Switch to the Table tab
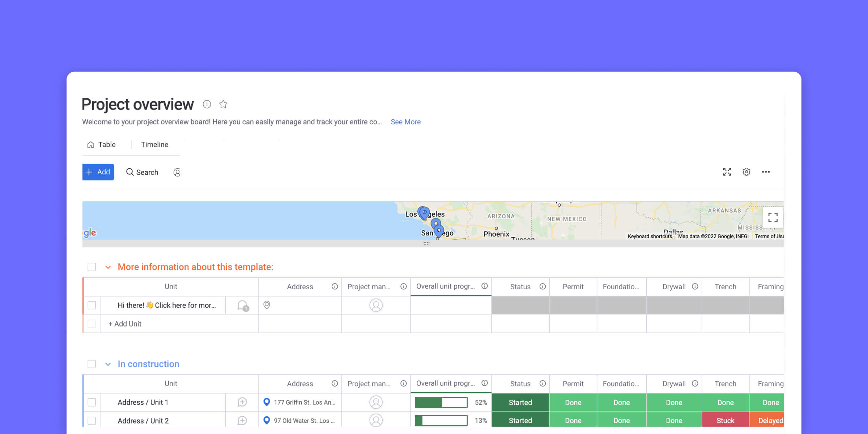The image size is (868, 434). [x=106, y=144]
